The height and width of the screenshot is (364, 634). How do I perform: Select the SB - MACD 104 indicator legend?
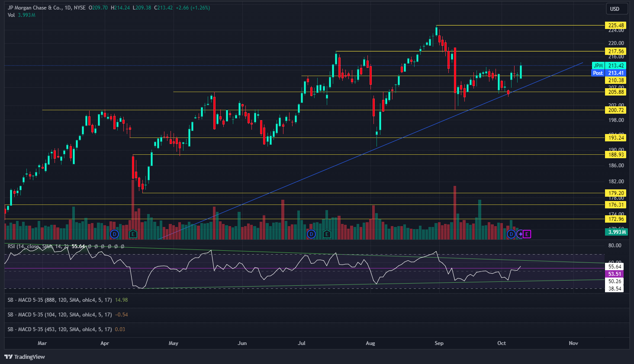coord(60,315)
